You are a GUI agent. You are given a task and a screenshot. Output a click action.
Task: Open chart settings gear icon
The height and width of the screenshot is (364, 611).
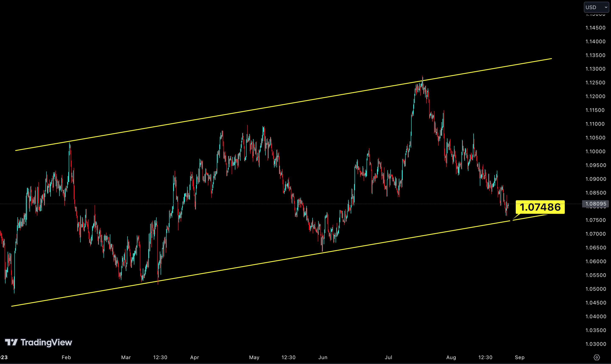click(597, 357)
